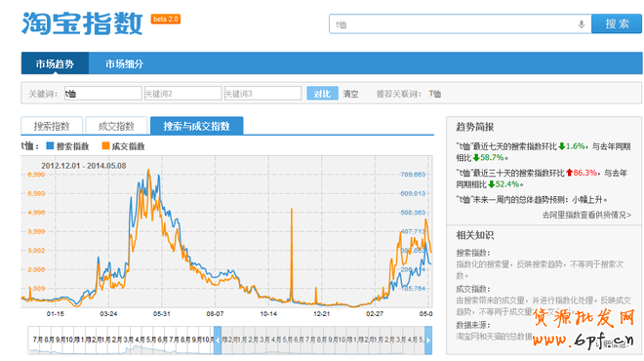Click the 清空 clear link

point(350,94)
